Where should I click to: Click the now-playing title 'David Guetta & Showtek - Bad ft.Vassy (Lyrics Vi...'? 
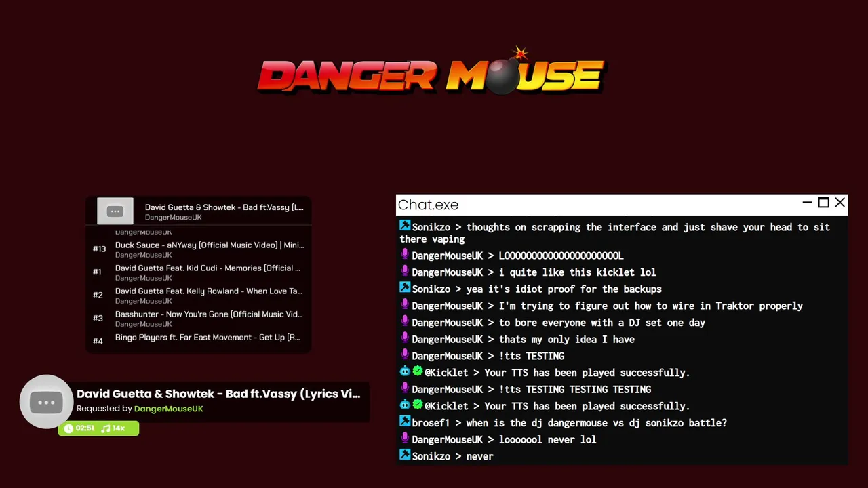(218, 394)
